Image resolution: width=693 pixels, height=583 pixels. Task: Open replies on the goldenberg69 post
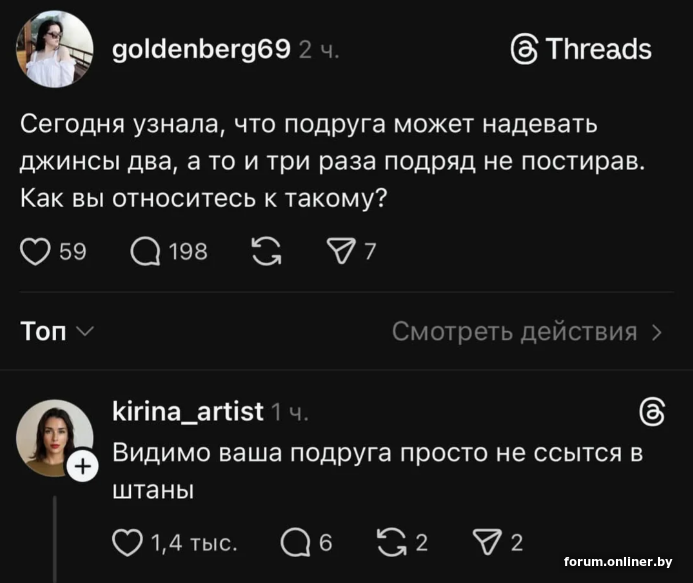tap(146, 251)
